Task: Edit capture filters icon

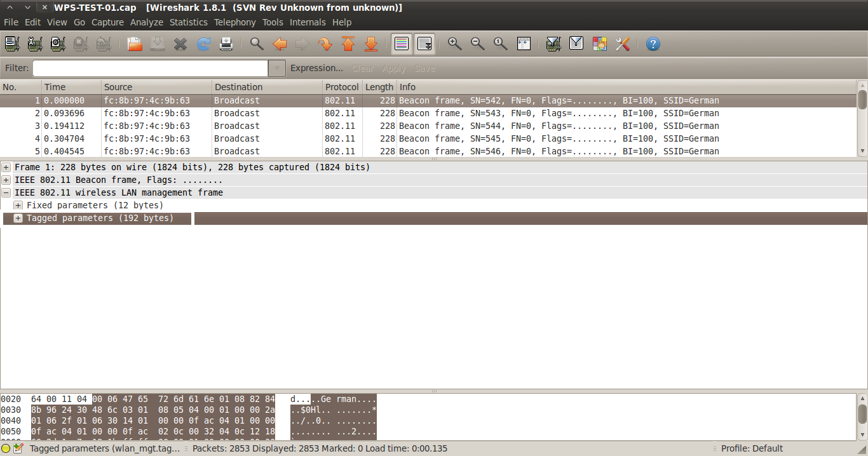Action: click(553, 44)
